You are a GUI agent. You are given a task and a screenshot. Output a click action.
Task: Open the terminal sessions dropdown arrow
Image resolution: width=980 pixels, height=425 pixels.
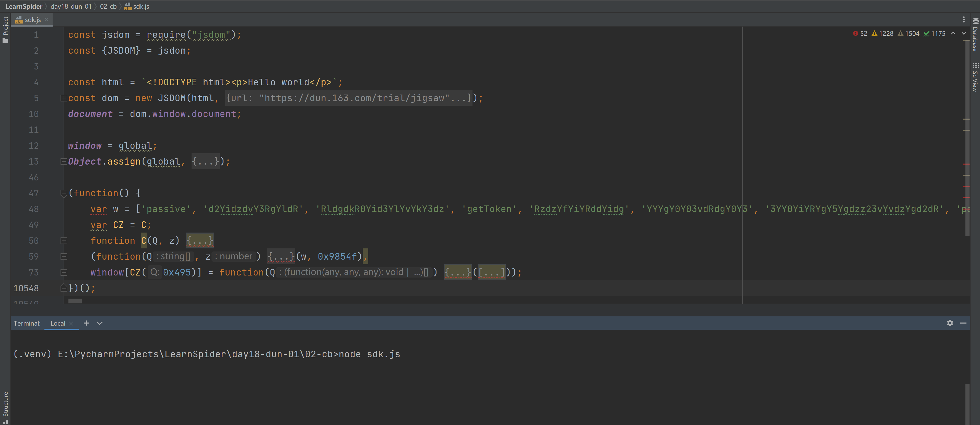(100, 323)
